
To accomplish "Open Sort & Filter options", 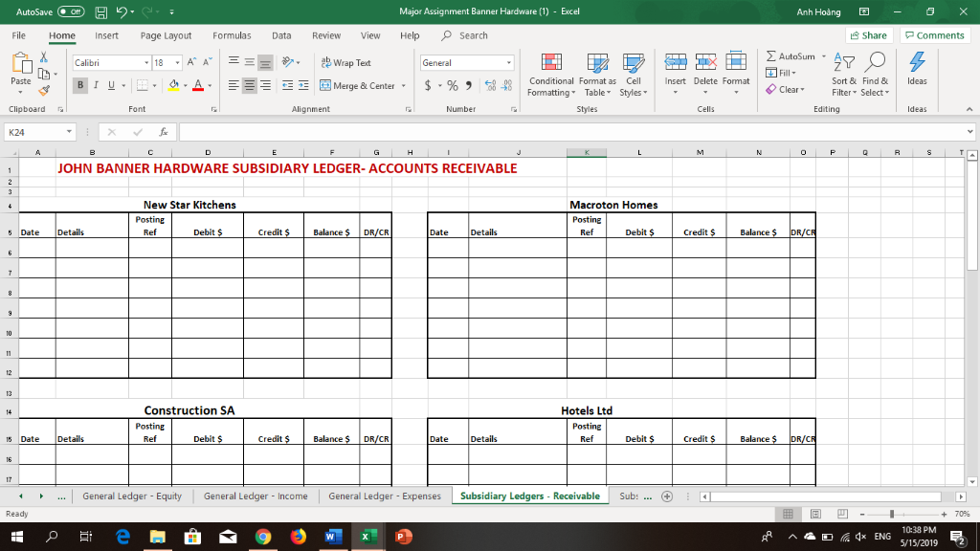I will (x=843, y=77).
